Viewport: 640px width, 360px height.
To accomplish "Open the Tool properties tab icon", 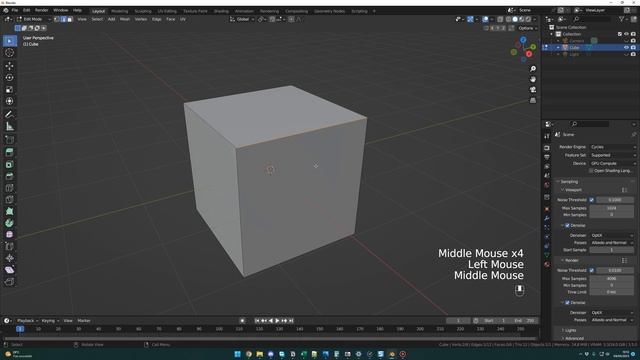I will (x=547, y=136).
